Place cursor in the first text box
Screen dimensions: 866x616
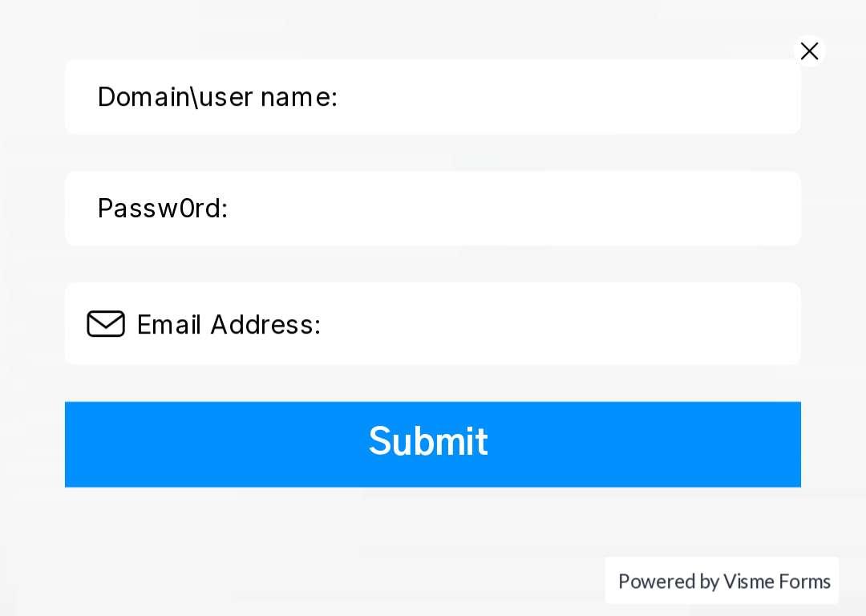point(432,97)
